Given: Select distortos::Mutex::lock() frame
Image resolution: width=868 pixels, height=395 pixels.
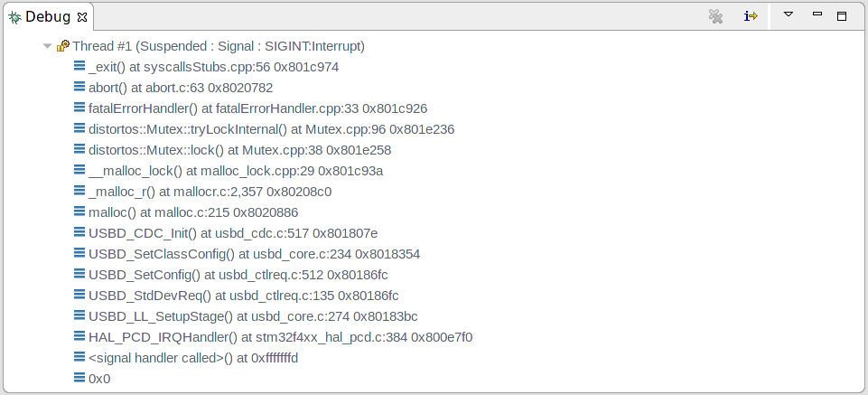Looking at the screenshot, I should [x=239, y=150].
